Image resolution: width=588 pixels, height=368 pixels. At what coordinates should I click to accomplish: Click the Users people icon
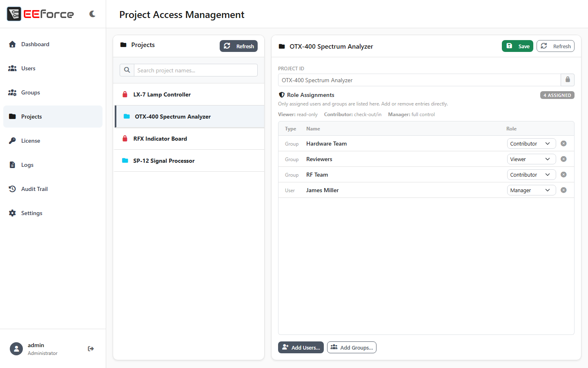pos(12,68)
